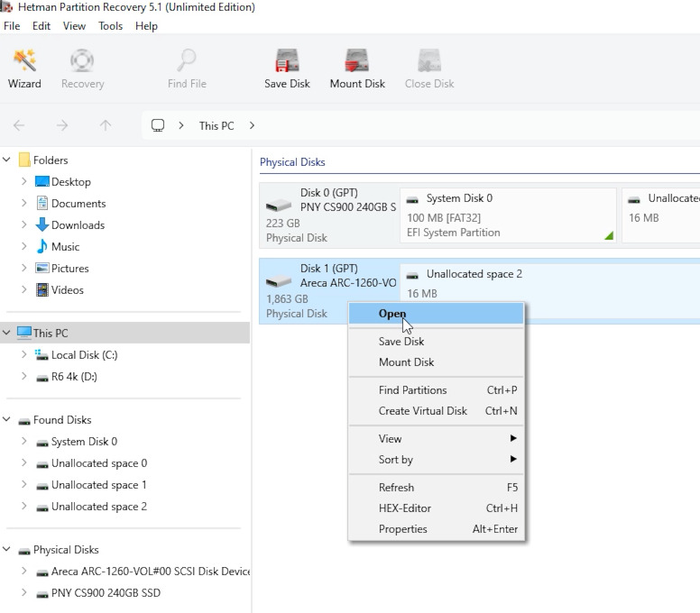Go back using the left arrow
The image size is (700, 613).
19,125
